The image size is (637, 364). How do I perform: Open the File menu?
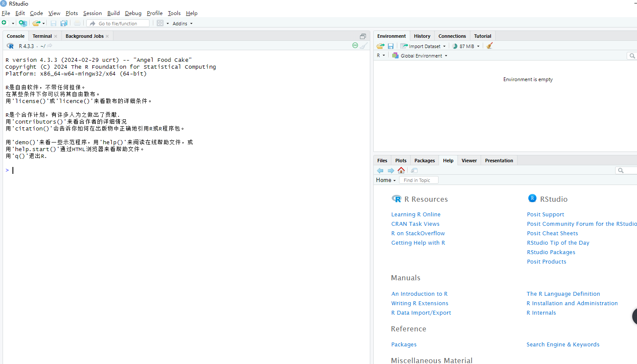pos(6,13)
